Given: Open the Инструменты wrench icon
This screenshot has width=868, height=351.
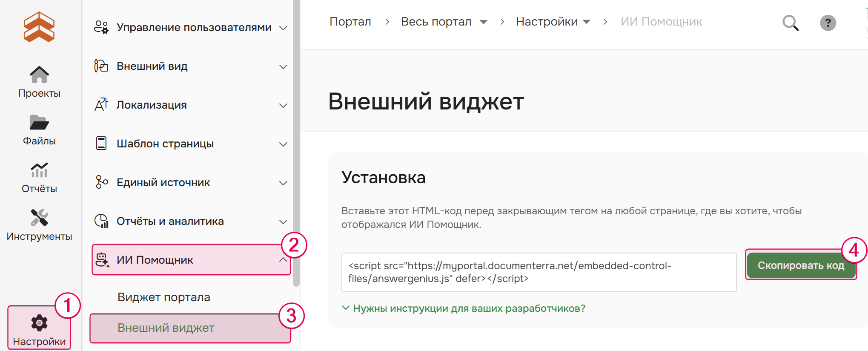Looking at the screenshot, I should 39,218.
